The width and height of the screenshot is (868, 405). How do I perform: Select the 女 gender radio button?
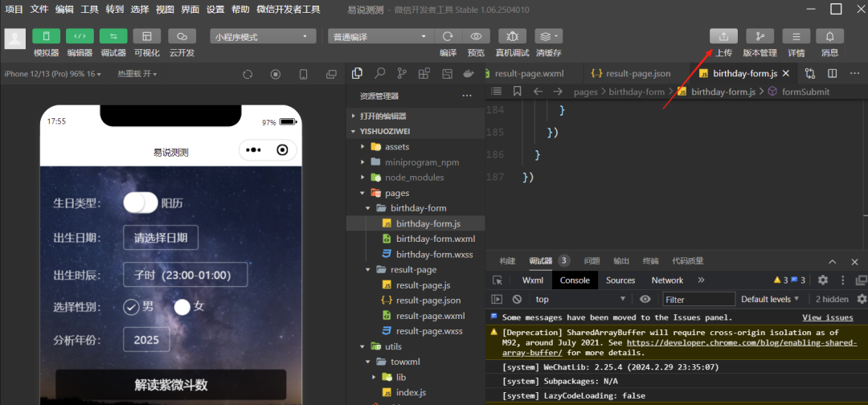coord(182,307)
